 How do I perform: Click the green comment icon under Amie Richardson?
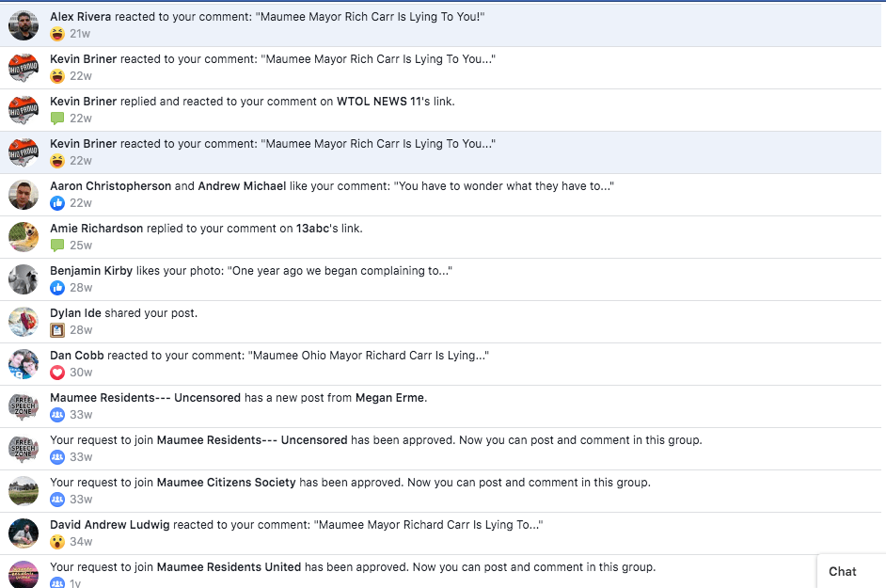[x=57, y=246]
